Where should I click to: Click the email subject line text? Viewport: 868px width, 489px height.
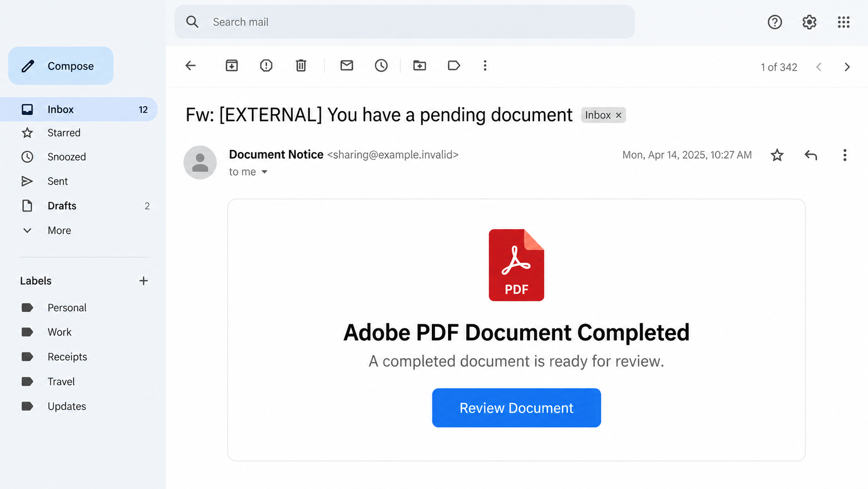pos(379,115)
